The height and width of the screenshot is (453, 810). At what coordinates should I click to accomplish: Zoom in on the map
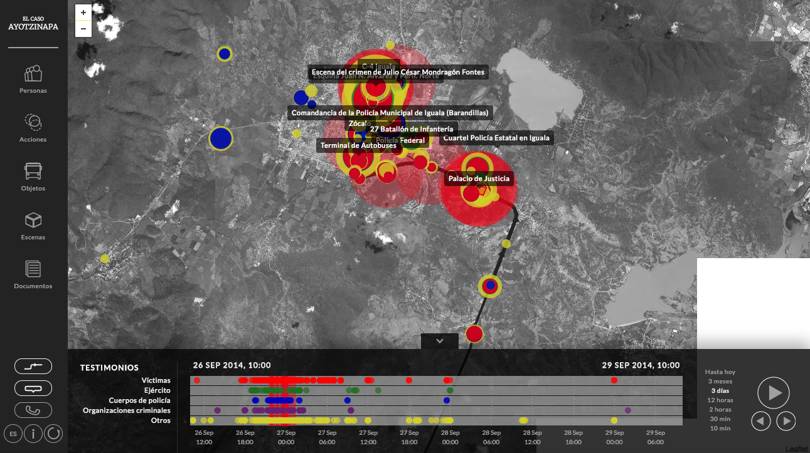pyautogui.click(x=83, y=13)
